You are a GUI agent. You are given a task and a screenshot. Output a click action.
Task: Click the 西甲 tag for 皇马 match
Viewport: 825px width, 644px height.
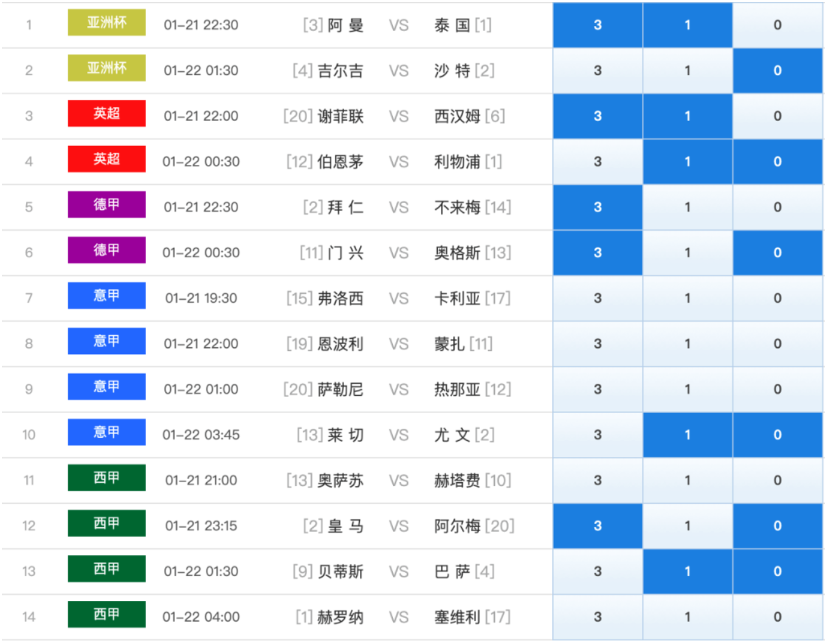(106, 524)
